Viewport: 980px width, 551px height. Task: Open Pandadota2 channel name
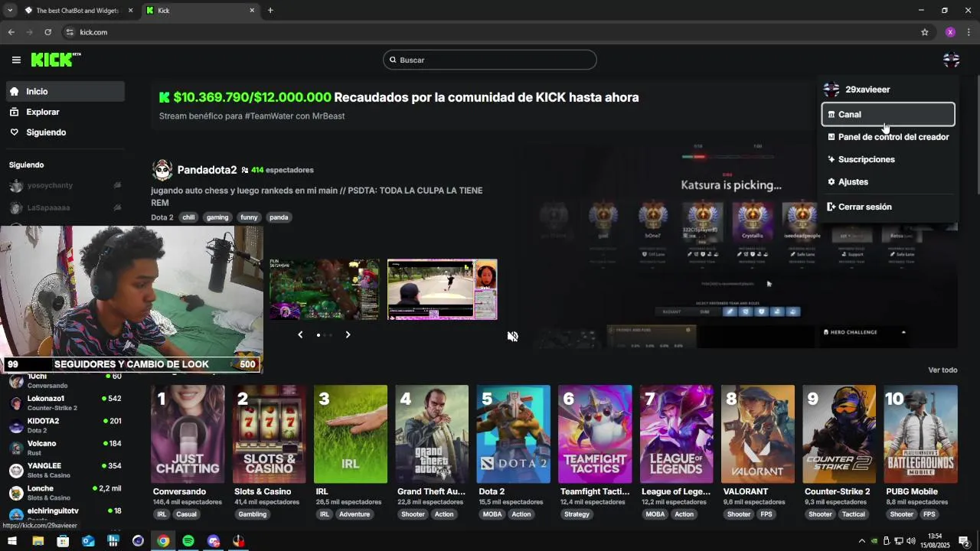[207, 170]
